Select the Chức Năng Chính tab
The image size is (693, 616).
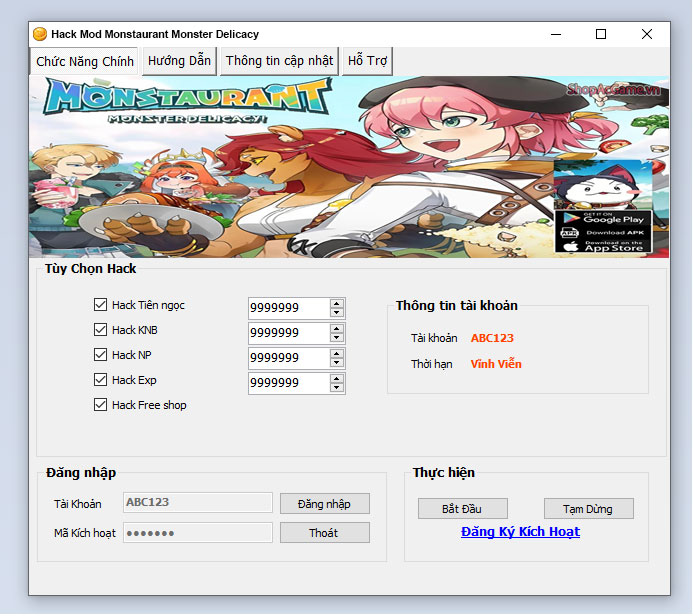[x=84, y=61]
